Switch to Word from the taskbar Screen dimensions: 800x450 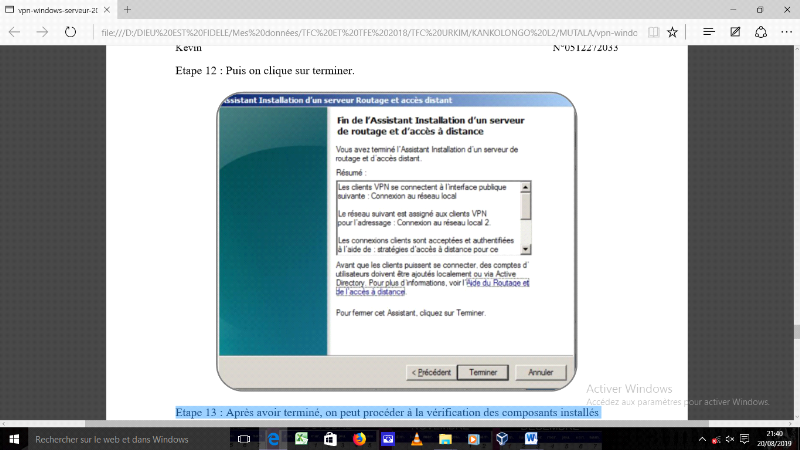click(x=531, y=439)
